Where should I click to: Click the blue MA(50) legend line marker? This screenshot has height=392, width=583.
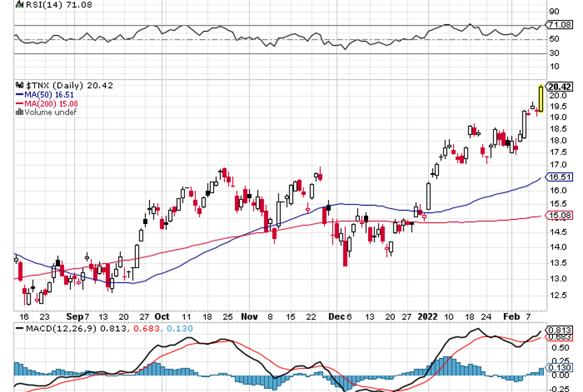(x=19, y=95)
